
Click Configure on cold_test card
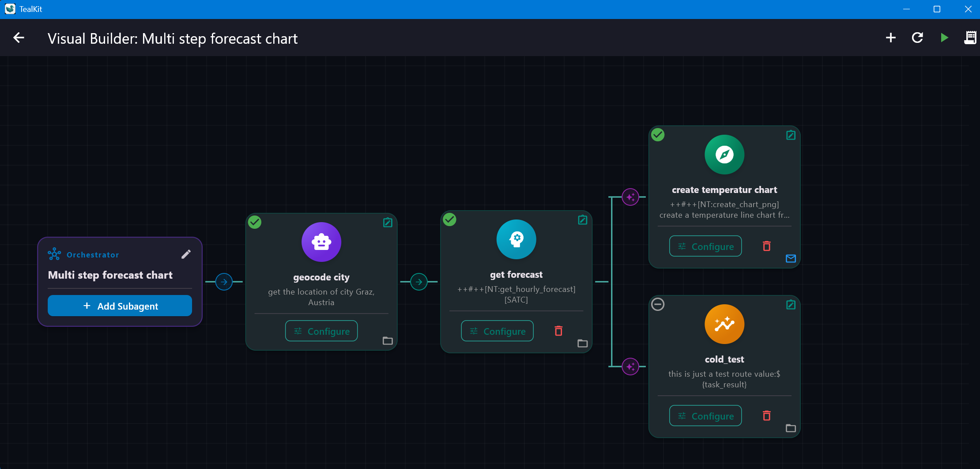pyautogui.click(x=705, y=416)
